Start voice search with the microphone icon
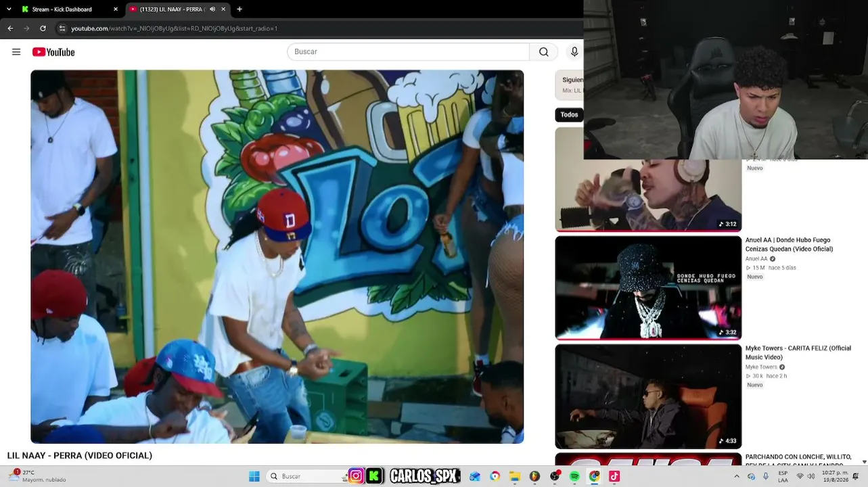The width and height of the screenshot is (868, 487). [574, 52]
